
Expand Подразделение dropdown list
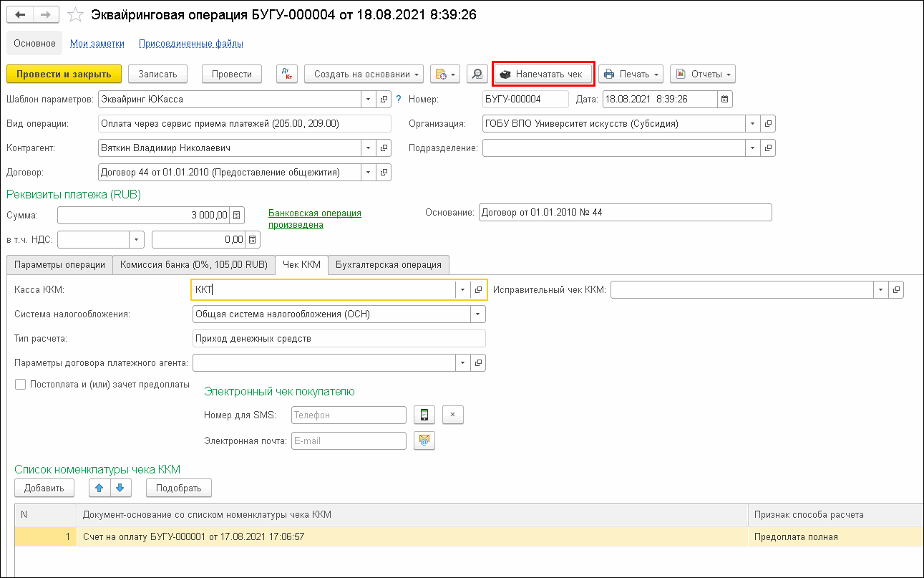[753, 148]
